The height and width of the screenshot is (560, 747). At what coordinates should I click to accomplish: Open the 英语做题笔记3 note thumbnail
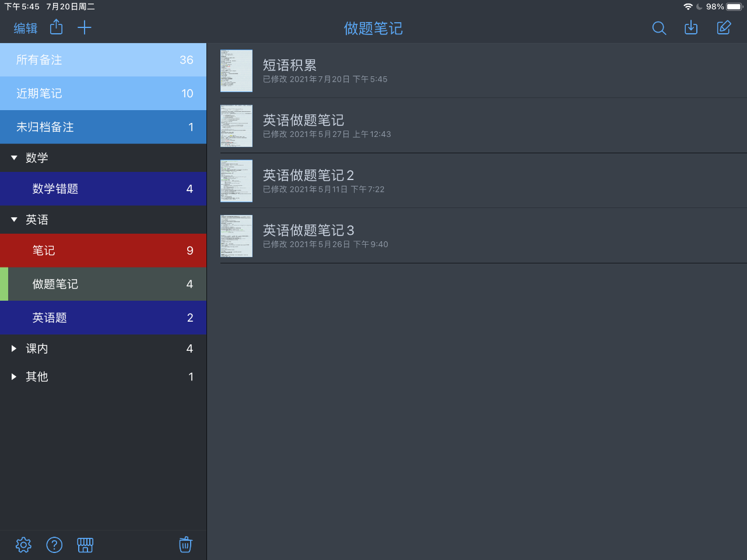pos(236,236)
